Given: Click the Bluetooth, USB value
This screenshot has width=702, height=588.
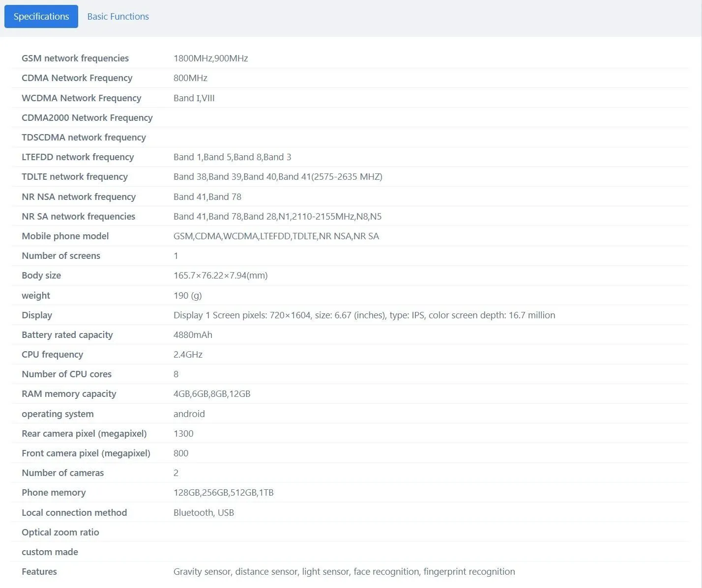Looking at the screenshot, I should [204, 512].
